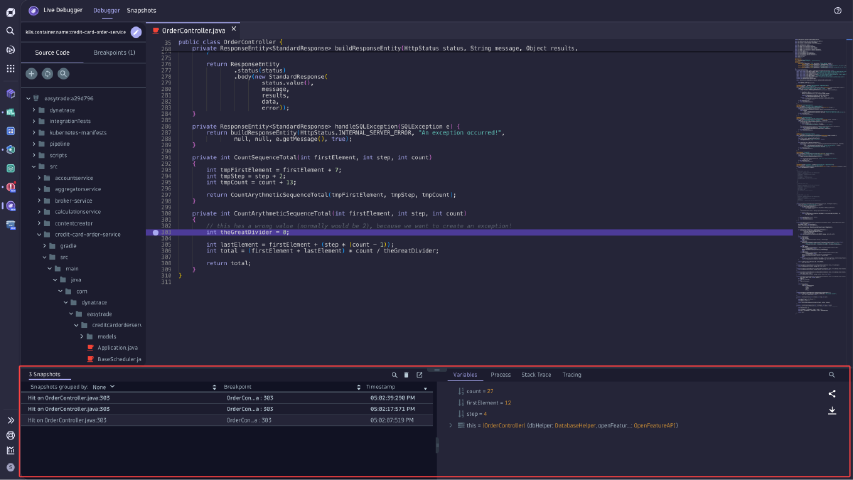Click the refresh source code icon
The image size is (853, 480).
(x=47, y=73)
